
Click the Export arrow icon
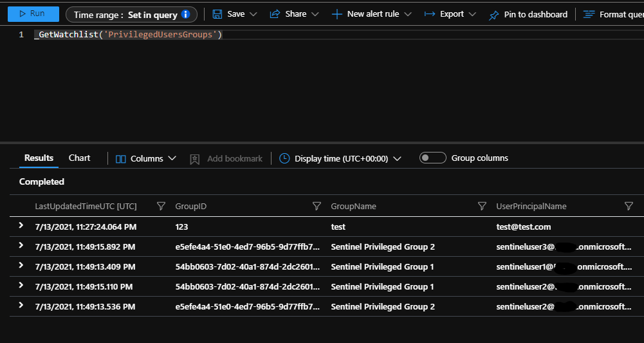point(430,14)
